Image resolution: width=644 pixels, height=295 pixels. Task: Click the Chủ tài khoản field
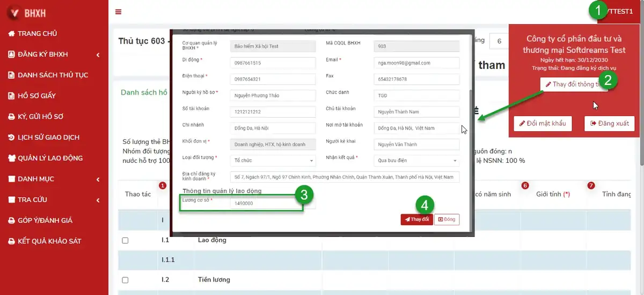tap(416, 112)
